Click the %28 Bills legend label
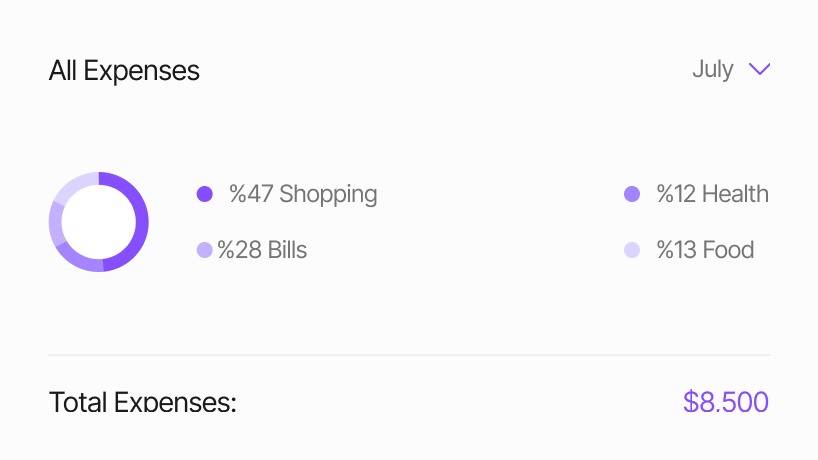This screenshot has width=818, height=460. click(262, 250)
